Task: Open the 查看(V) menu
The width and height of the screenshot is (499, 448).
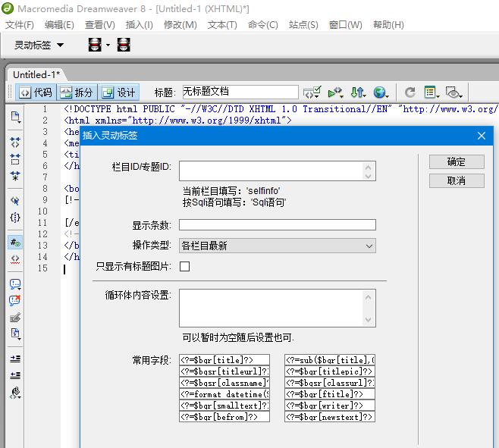Action: coord(100,25)
